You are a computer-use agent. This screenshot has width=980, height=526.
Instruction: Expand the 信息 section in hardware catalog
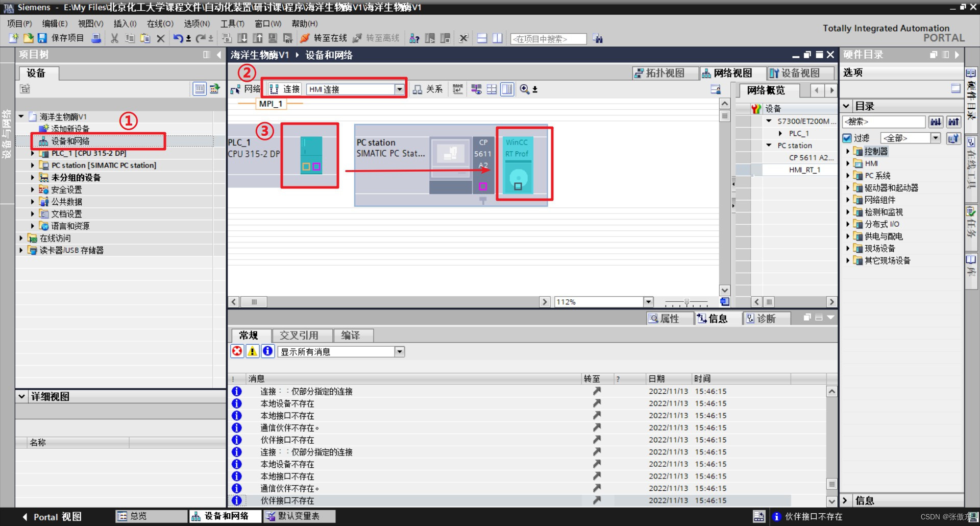tap(845, 501)
